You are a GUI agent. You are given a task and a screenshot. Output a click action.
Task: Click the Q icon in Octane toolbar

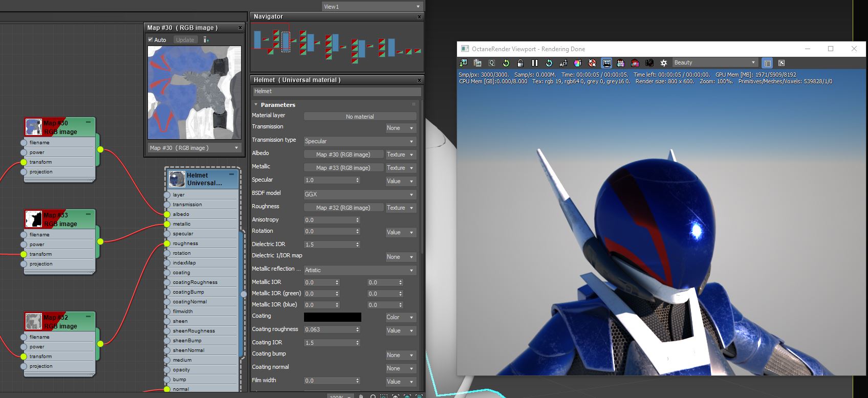pyautogui.click(x=492, y=63)
